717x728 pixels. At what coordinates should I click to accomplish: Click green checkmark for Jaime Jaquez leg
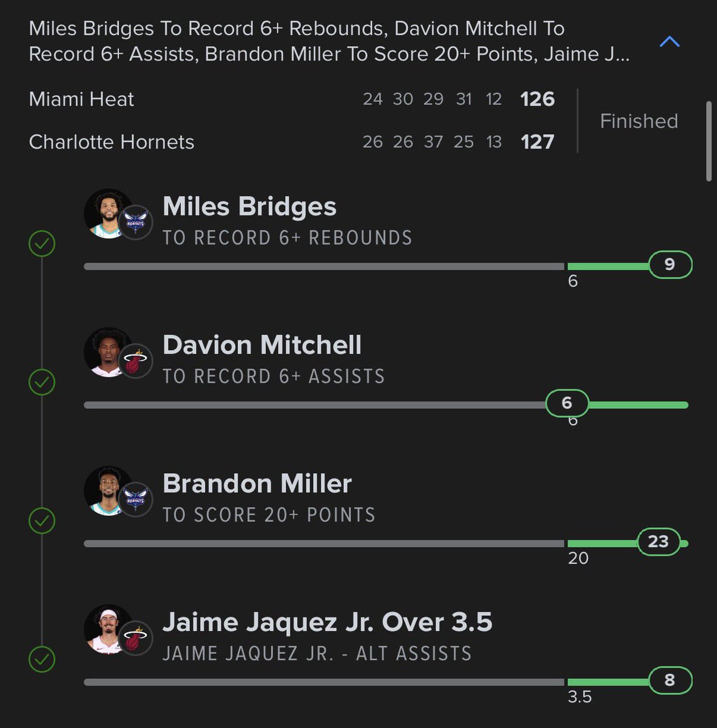pos(42,659)
